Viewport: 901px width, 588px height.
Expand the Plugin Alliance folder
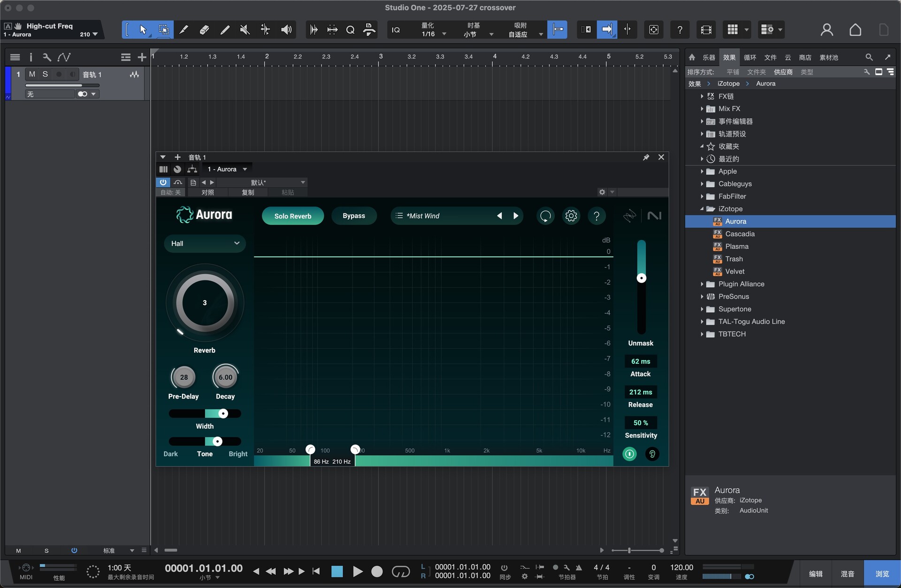[702, 284]
